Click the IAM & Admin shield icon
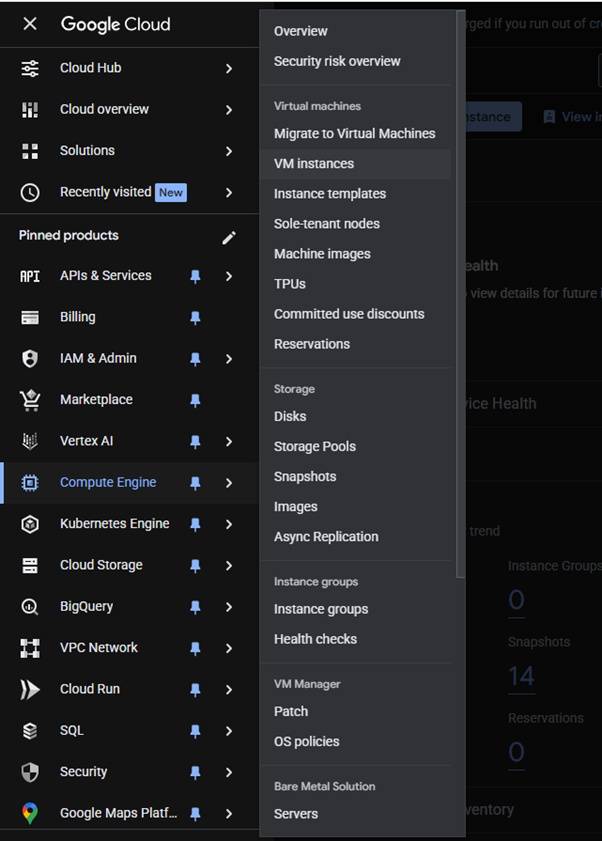The height and width of the screenshot is (841, 602). pyautogui.click(x=30, y=358)
